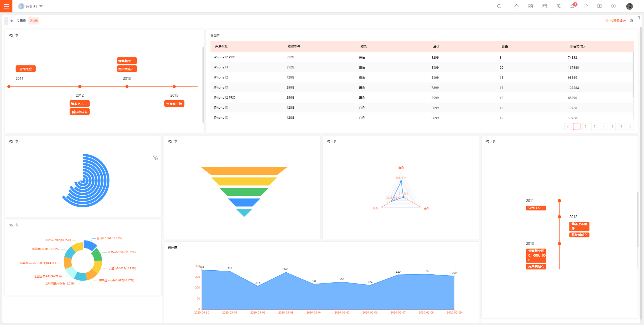Go to the home icon
Viewport: 644px width, 325px height.
[x=517, y=6]
